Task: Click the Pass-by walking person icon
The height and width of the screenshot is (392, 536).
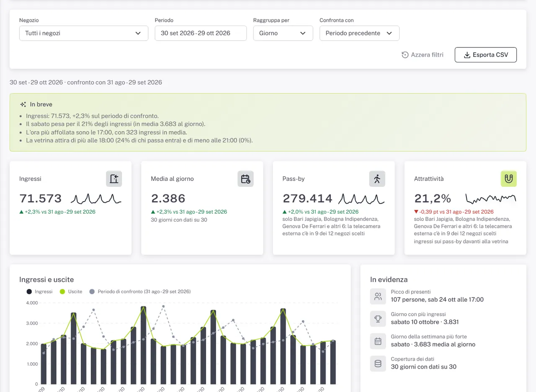Action: 377,179
